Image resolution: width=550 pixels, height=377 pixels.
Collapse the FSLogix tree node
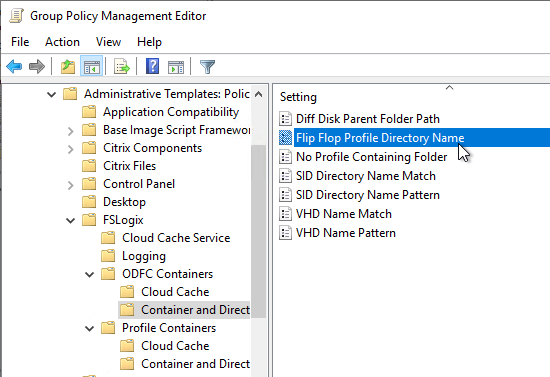(x=71, y=220)
